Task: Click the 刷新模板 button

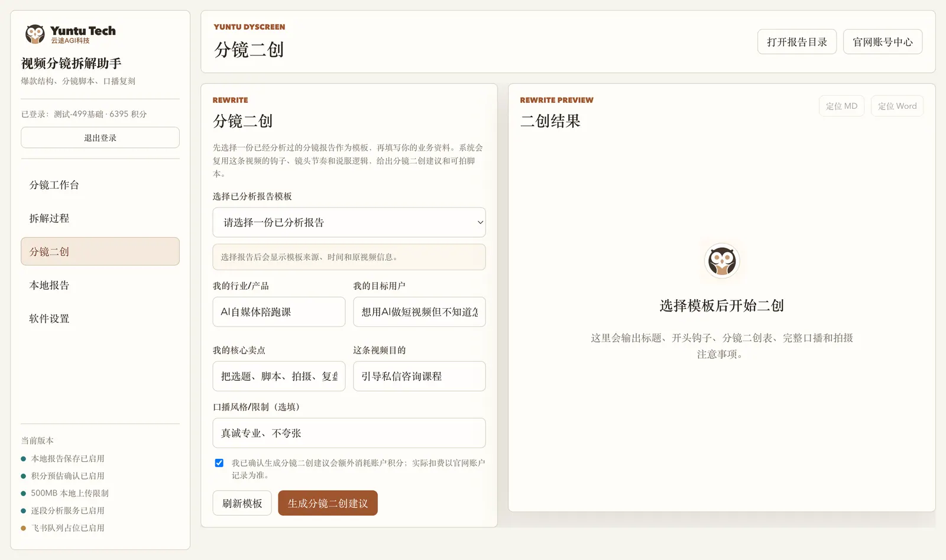Action: point(242,503)
